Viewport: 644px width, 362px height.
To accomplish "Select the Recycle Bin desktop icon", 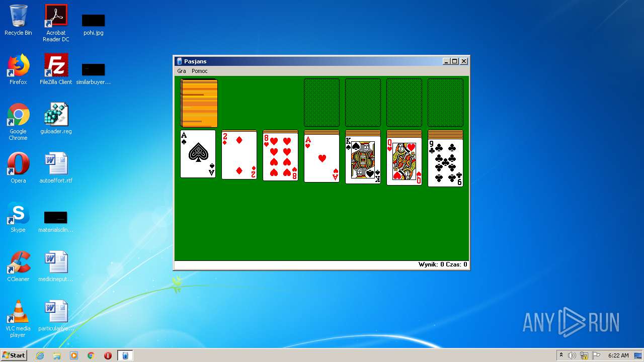I will [18, 20].
